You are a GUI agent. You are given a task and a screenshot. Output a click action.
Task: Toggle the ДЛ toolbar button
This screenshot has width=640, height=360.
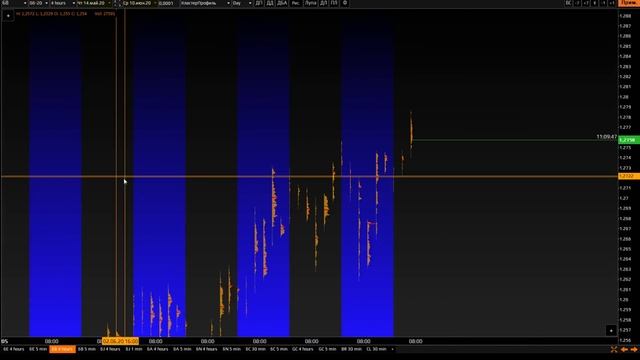point(324,3)
